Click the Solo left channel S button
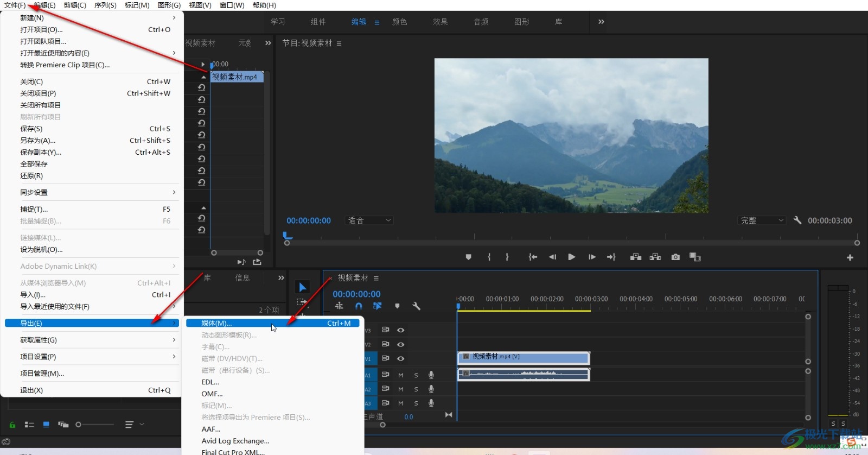 pyautogui.click(x=833, y=424)
